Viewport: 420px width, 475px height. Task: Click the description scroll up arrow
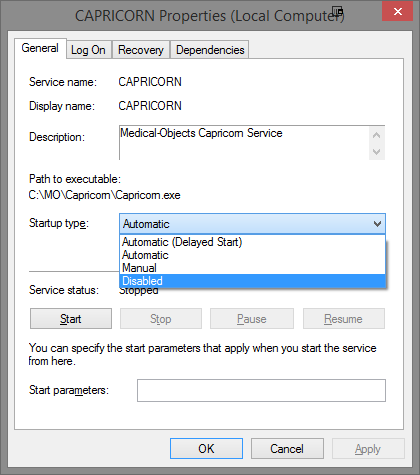pyautogui.click(x=377, y=135)
